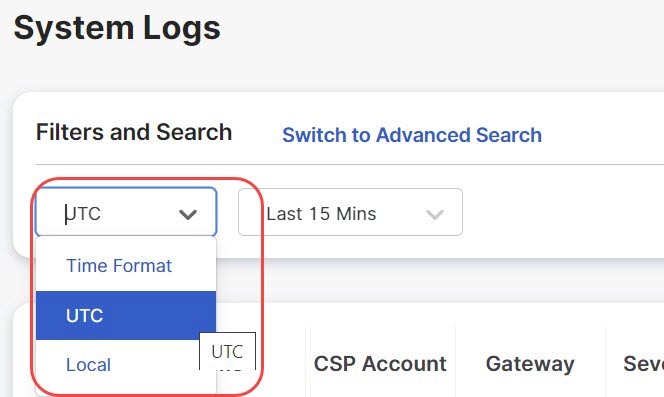Viewport: 664px width, 397px height.
Task: Focus the UTC time format input box
Action: [126, 212]
